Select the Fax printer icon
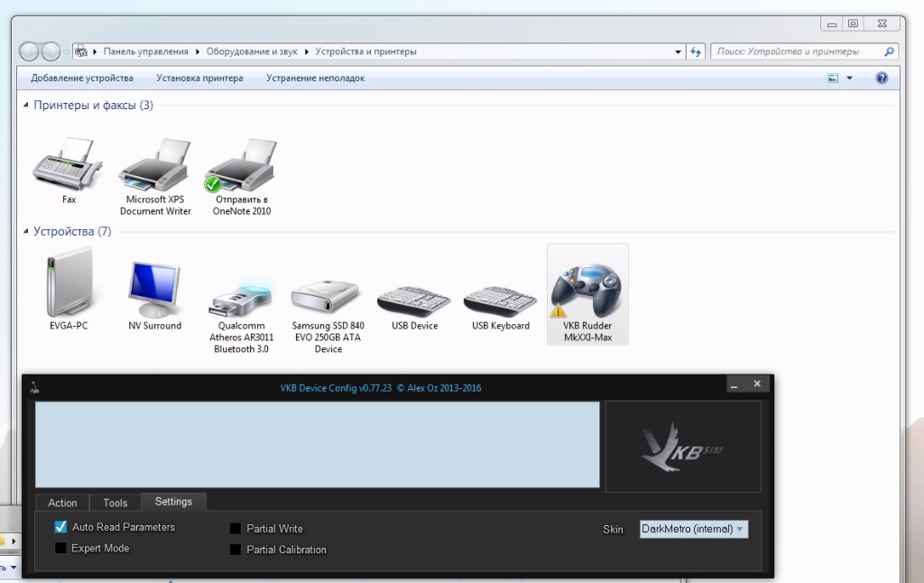The width and height of the screenshot is (924, 583). click(x=69, y=164)
